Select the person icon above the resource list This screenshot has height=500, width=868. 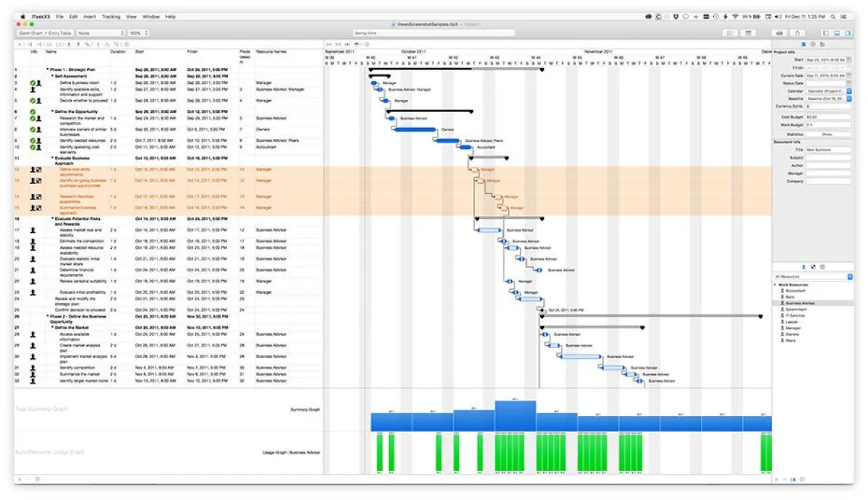(804, 266)
